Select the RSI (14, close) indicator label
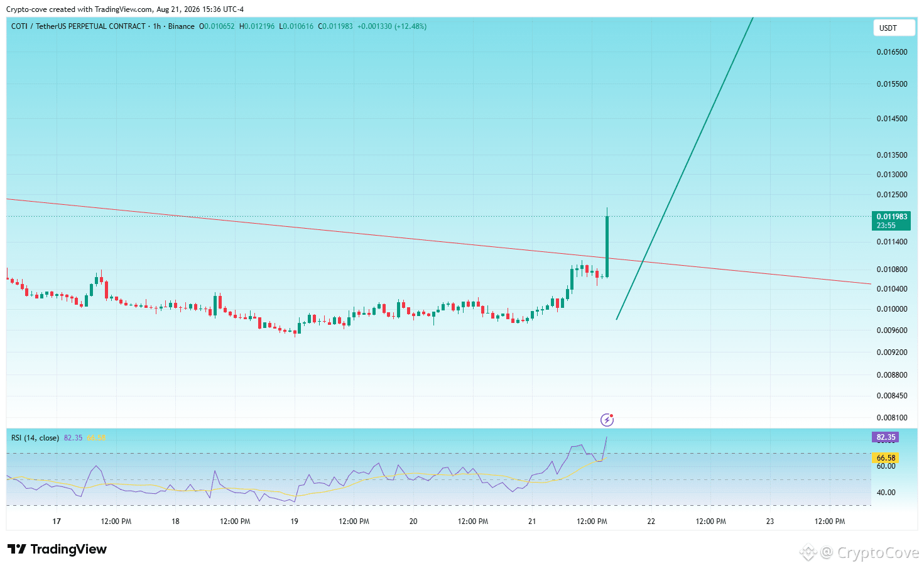Image resolution: width=924 pixels, height=568 pixels. [35, 438]
